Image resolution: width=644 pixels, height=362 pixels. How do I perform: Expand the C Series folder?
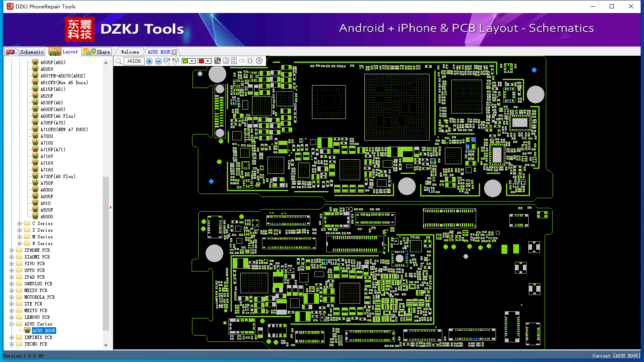(x=19, y=223)
